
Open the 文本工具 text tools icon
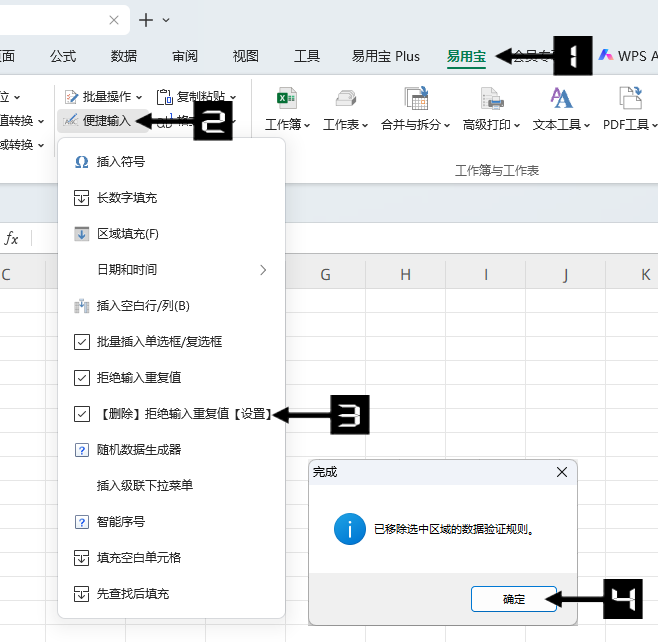point(561,100)
